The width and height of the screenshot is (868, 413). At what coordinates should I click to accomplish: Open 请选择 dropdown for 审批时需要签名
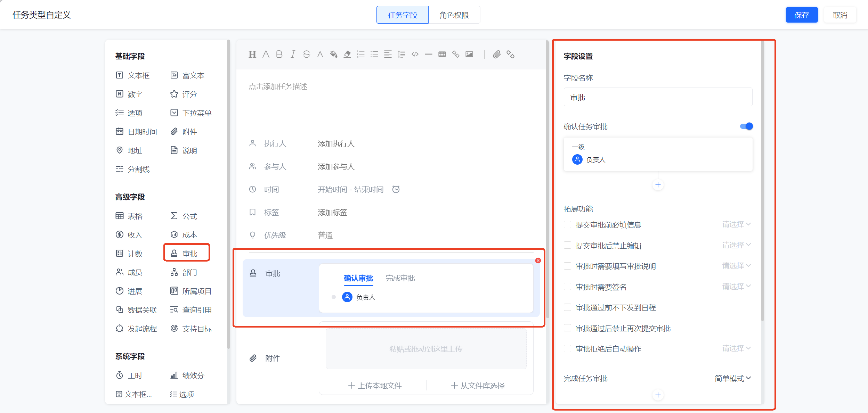737,287
